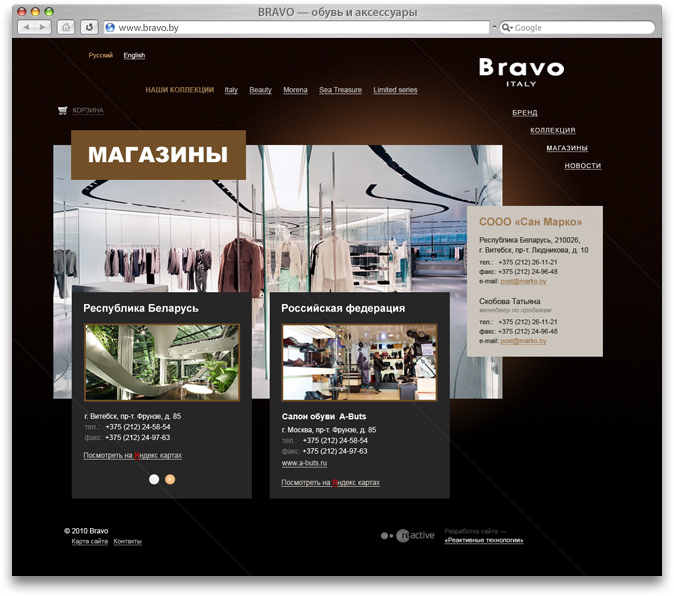Open the «Реактивные технологии» developer link
Screen dimensions: 674x596
click(484, 540)
